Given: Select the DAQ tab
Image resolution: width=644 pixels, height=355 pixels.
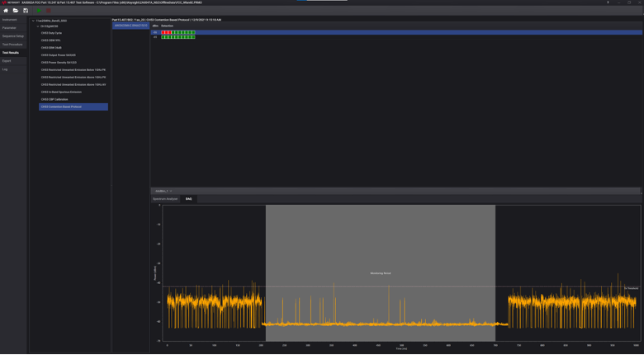Looking at the screenshot, I should click(x=188, y=199).
